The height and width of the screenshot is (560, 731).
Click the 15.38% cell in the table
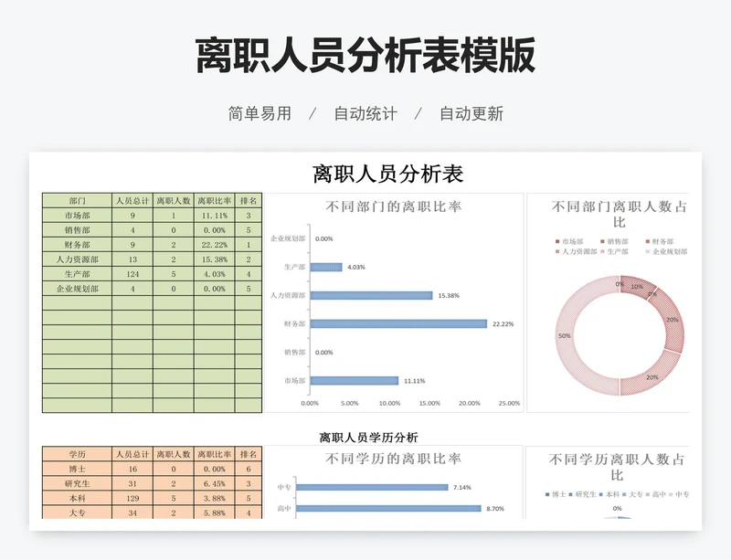(215, 259)
